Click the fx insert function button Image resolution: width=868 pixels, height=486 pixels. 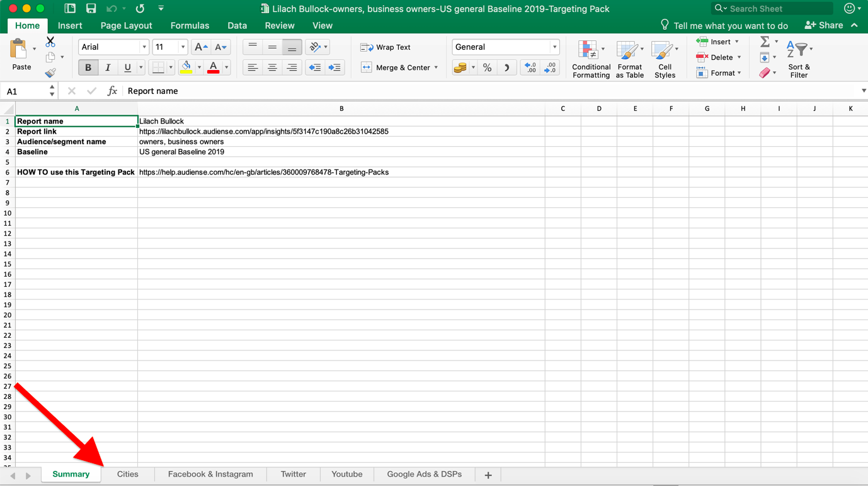tap(112, 91)
